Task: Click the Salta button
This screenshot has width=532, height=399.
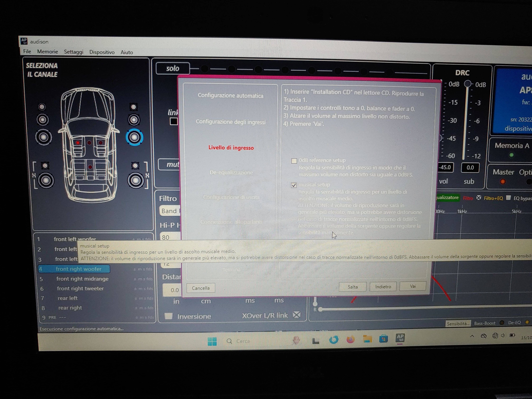Action: [353, 287]
